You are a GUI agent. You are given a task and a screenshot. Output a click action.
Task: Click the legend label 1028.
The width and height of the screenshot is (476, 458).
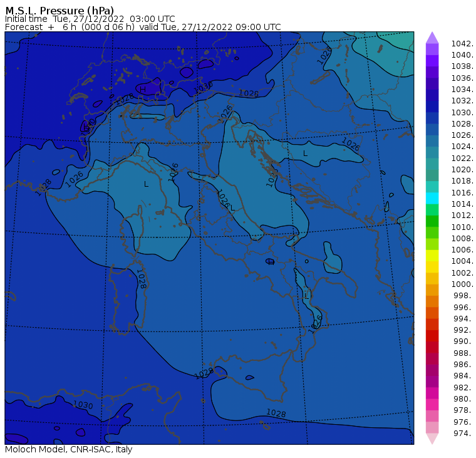click(x=462, y=124)
